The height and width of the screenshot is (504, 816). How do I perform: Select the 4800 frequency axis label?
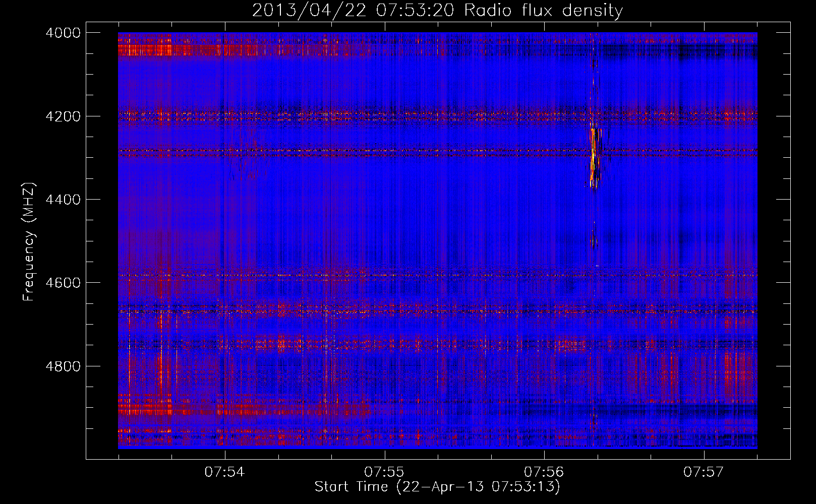(x=63, y=366)
